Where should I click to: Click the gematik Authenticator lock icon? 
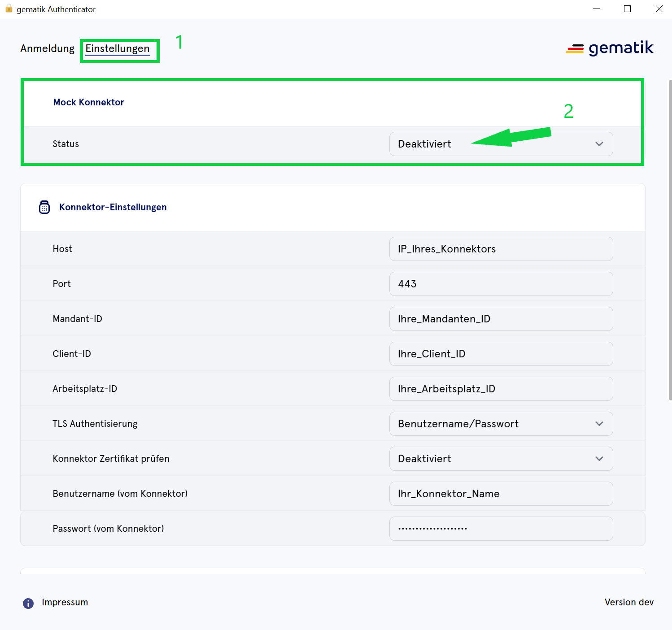click(x=9, y=9)
